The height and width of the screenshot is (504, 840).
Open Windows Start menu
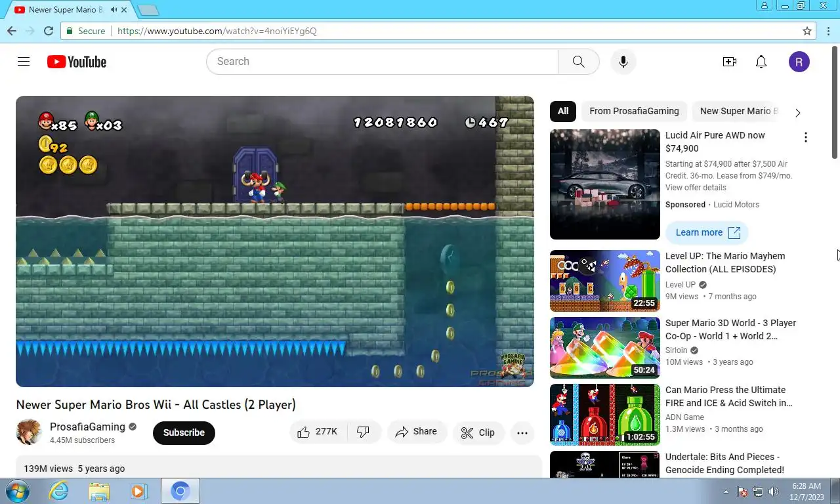pyautogui.click(x=16, y=491)
